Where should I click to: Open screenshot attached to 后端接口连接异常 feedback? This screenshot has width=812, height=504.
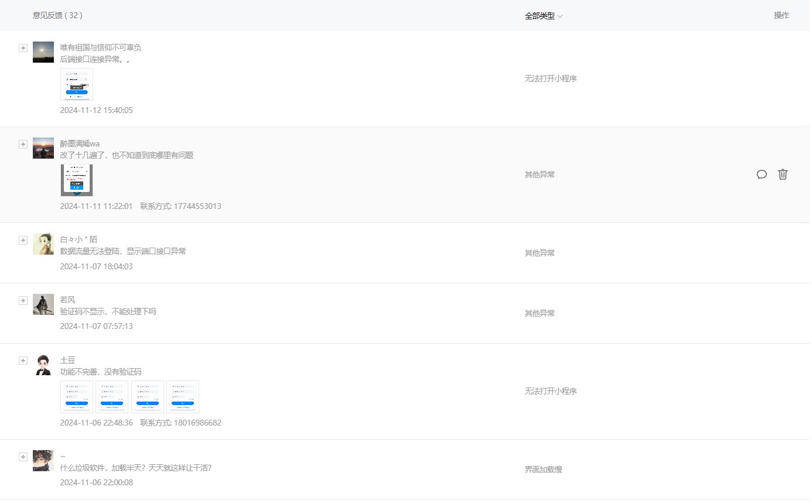77,84
